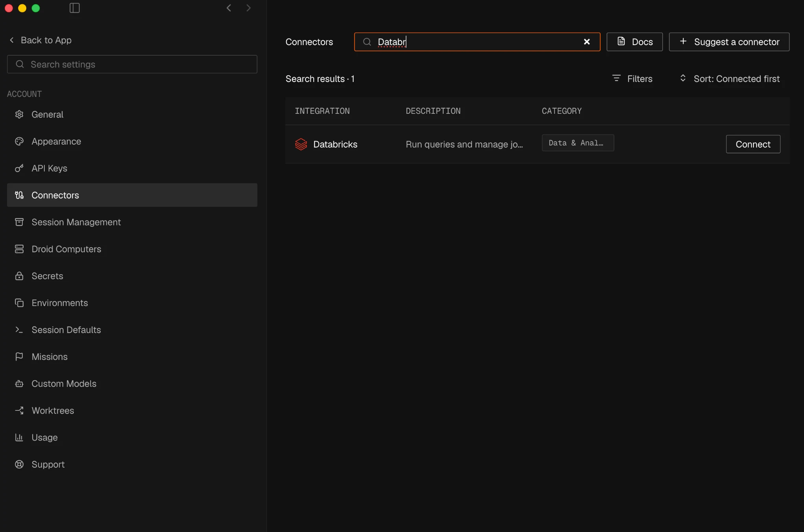Open General settings
Image resolution: width=804 pixels, height=532 pixels.
[x=132, y=114]
